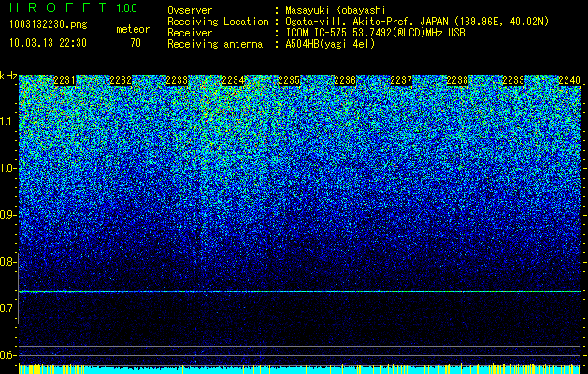The width and height of the screenshot is (588, 374).
Task: Click the antenna text A504HB(yagi 4el)
Action: (x=330, y=44)
